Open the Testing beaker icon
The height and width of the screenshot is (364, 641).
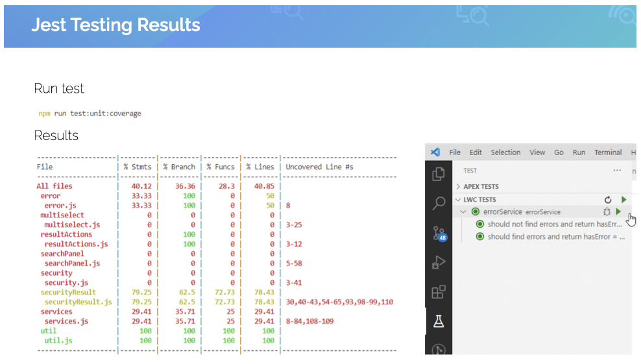tap(439, 321)
